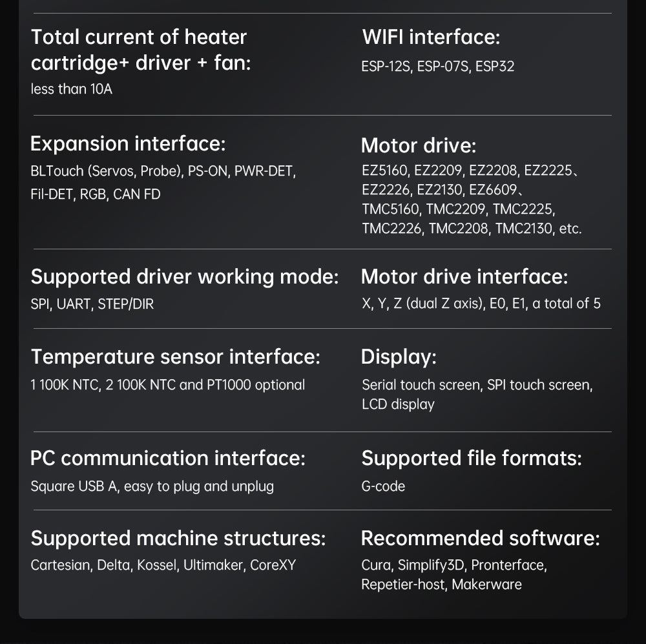The width and height of the screenshot is (646, 644).
Task: Click the "Cartesian, Delta, Kossel" structures line
Action: coord(163,565)
